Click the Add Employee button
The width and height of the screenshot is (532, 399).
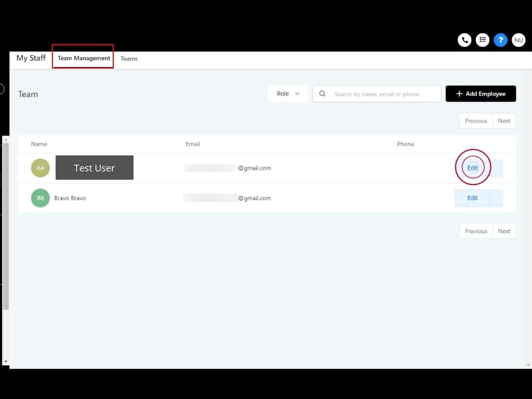pos(481,94)
